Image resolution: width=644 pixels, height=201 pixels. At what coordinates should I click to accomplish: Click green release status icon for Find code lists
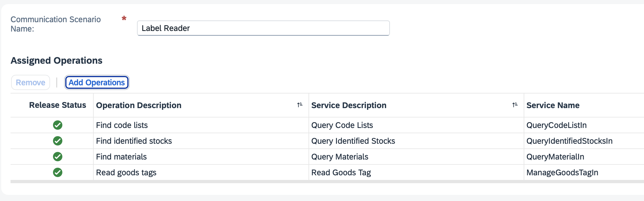point(58,125)
